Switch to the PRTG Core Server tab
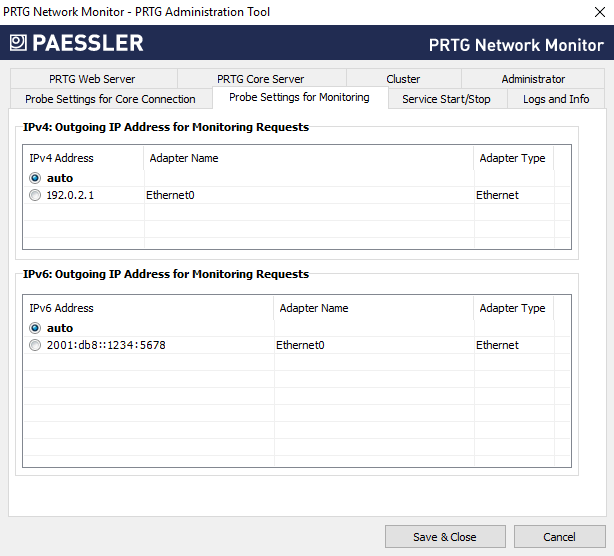Screen dimensions: 614x556 point(260,79)
